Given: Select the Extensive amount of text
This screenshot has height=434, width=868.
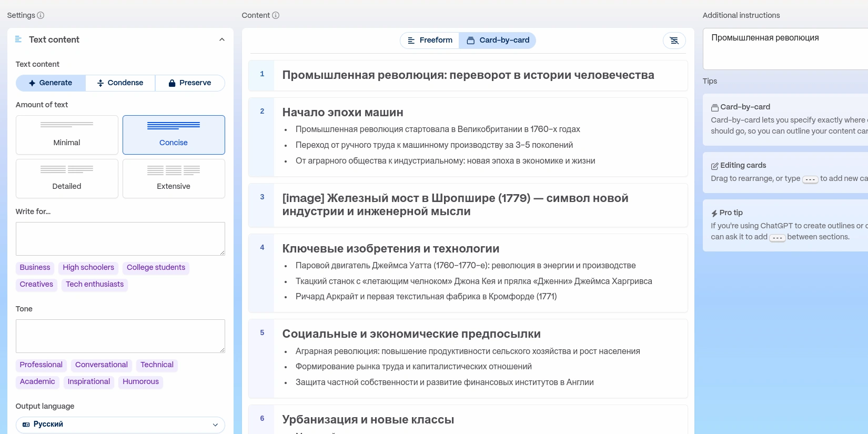Looking at the screenshot, I should [x=174, y=179].
